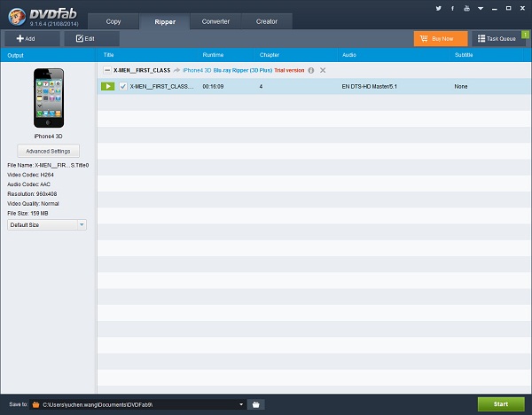This screenshot has width=532, height=415.
Task: Start the ripping process
Action: click(x=501, y=403)
